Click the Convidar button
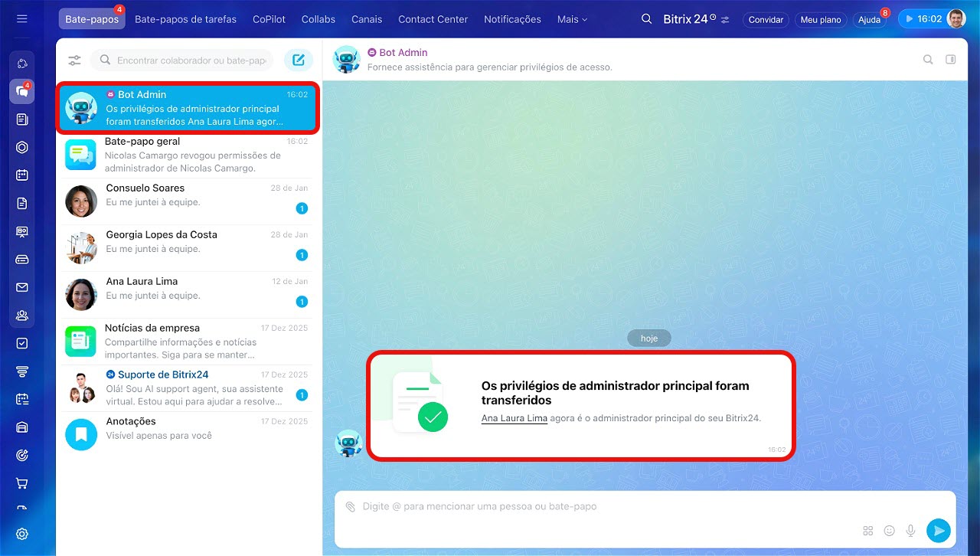Screen dimensions: 980x556 (766, 20)
